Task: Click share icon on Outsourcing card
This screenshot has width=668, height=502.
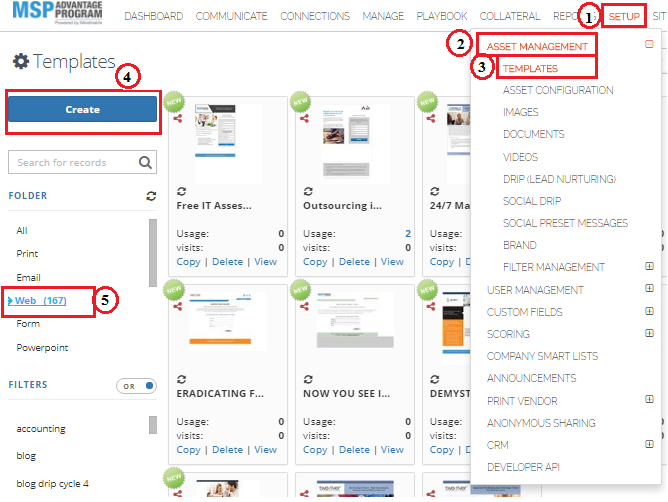Action: click(x=304, y=118)
